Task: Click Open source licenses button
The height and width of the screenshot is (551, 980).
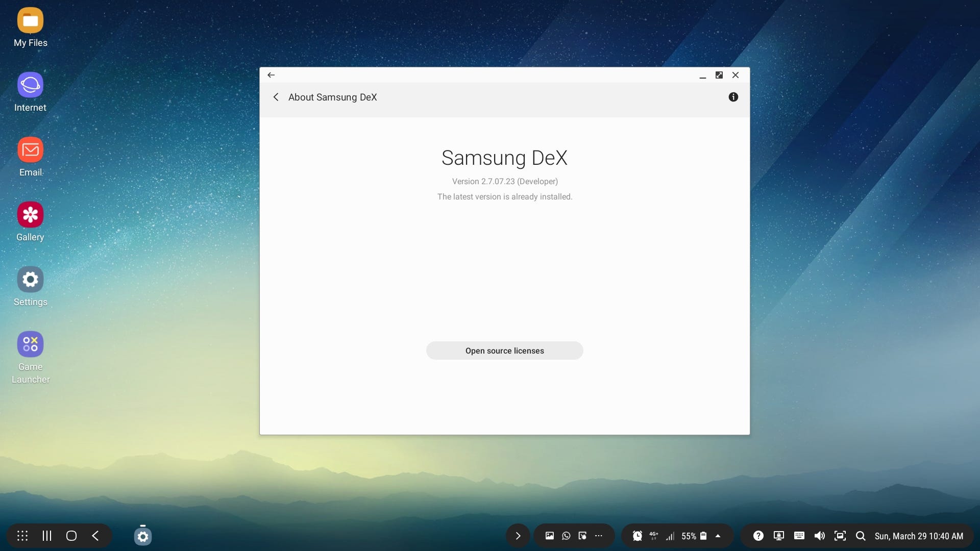Action: pos(504,350)
